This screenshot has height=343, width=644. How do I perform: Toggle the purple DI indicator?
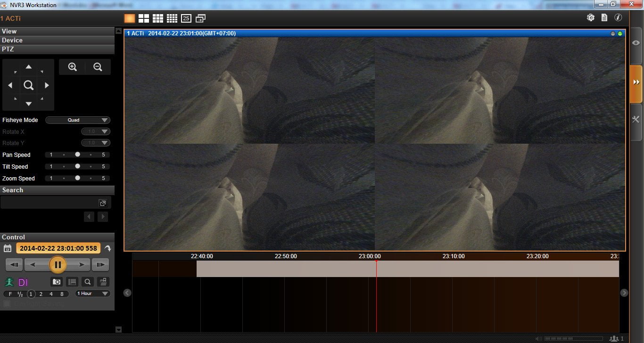(x=23, y=282)
